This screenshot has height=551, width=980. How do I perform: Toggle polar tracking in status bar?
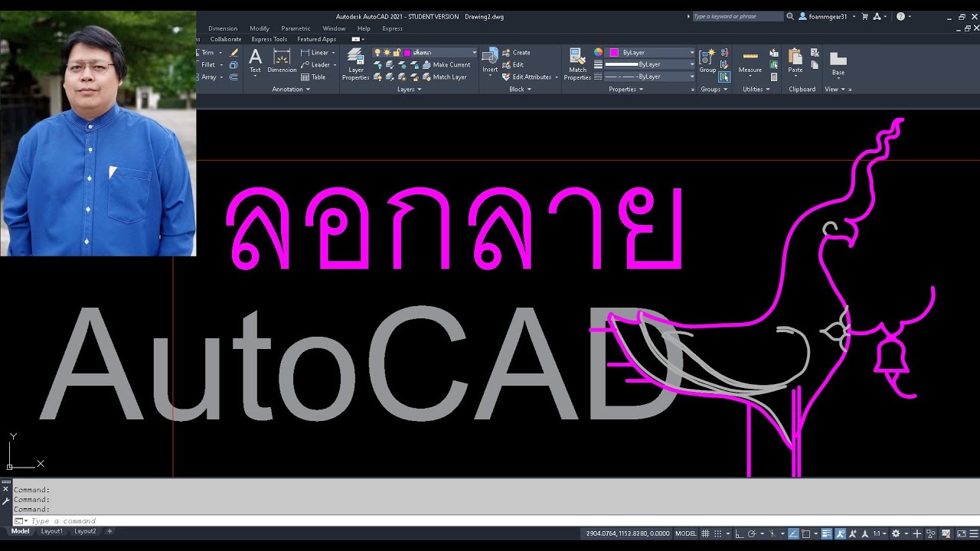(x=751, y=533)
